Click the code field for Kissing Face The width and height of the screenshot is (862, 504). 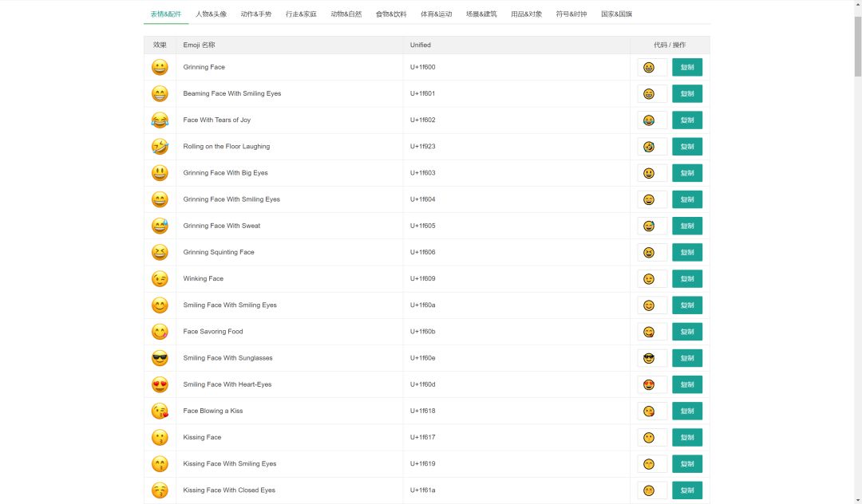[652, 438]
